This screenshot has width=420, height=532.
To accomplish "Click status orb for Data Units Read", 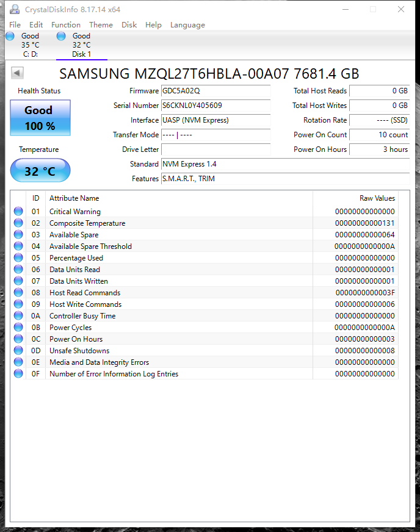I will click(x=18, y=270).
